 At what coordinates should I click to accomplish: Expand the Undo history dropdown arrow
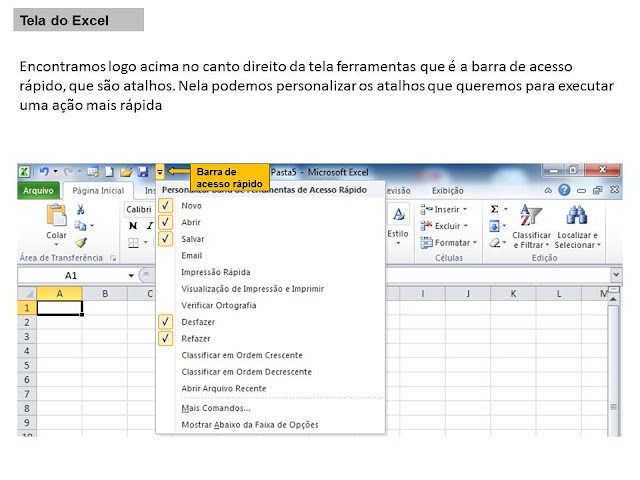[x=56, y=171]
